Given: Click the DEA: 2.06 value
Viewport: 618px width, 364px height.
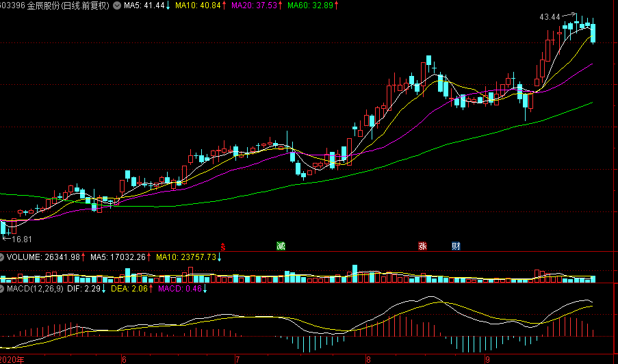Looking at the screenshot, I should pos(129,289).
